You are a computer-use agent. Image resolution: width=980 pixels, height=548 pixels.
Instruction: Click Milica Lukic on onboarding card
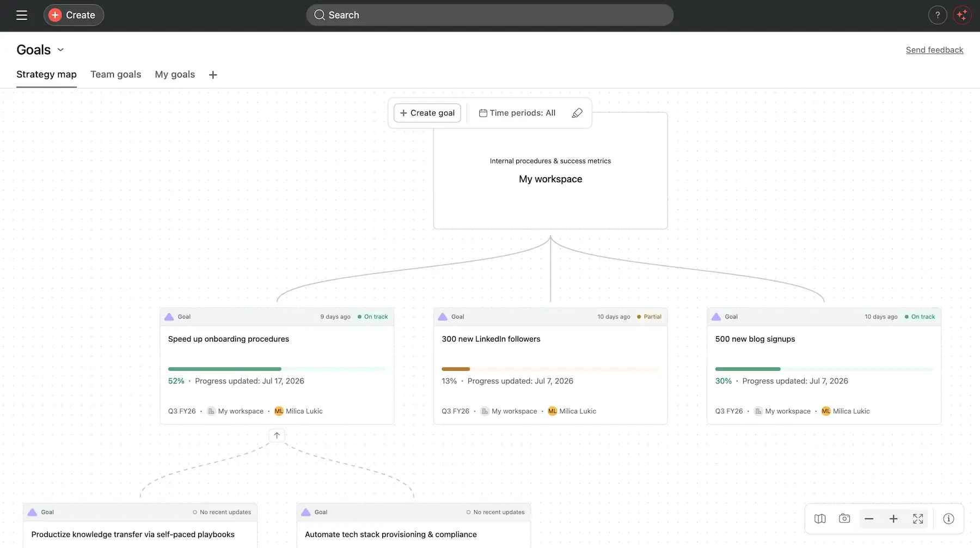[x=304, y=411]
